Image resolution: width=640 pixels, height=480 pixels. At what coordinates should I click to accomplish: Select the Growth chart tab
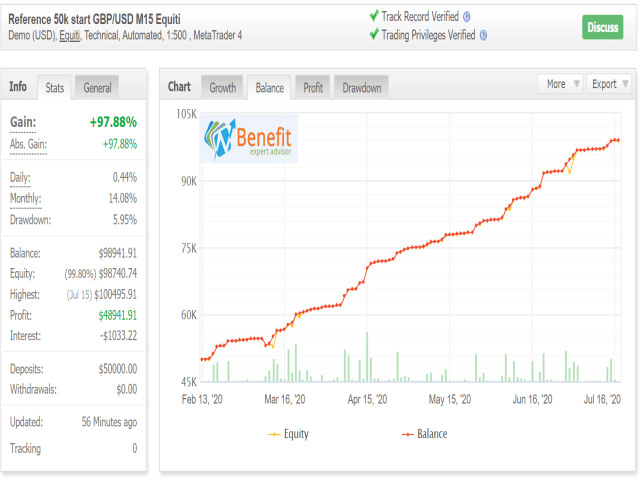click(x=222, y=87)
